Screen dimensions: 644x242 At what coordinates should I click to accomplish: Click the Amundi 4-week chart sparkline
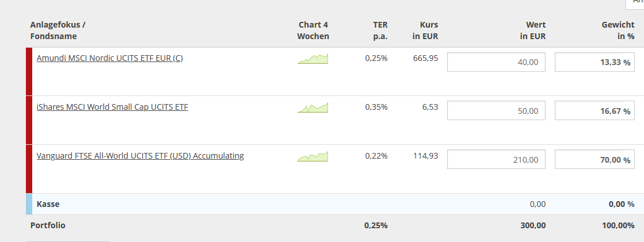313,59
